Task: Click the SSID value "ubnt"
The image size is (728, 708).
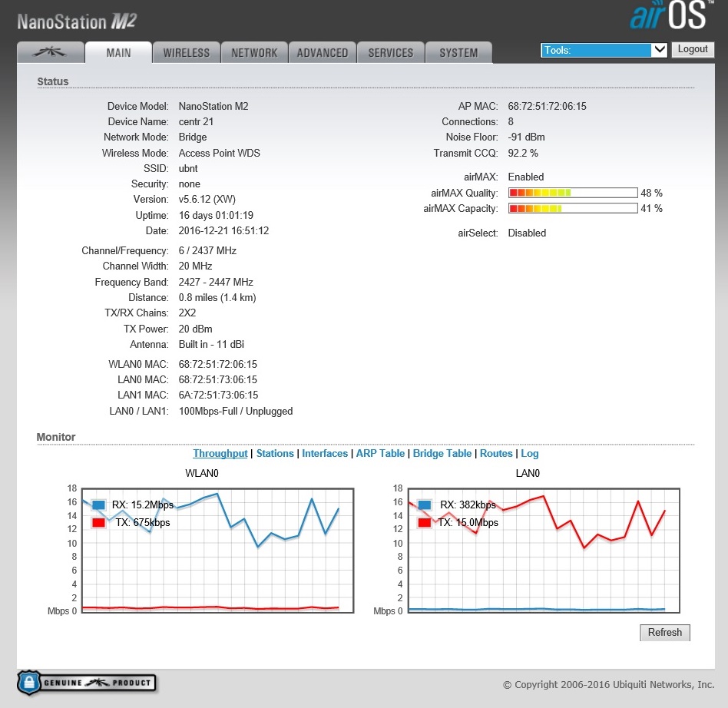Action: 188,168
